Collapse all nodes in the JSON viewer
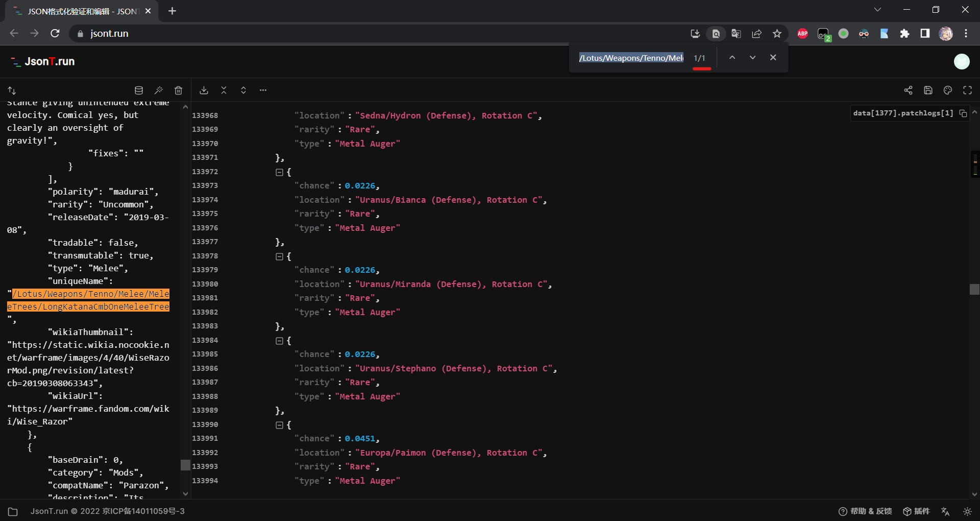This screenshot has width=980, height=521. (224, 90)
